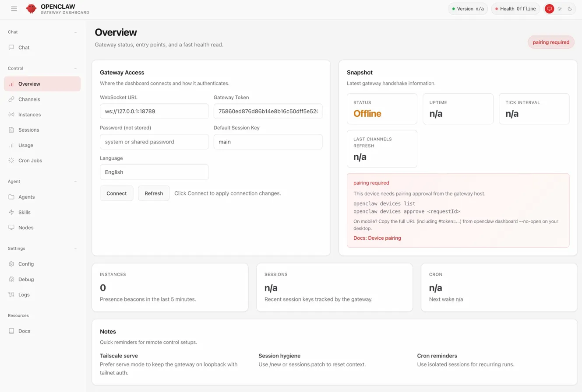The height and width of the screenshot is (392, 582).
Task: Click the Docs book icon
Action: pos(11,331)
